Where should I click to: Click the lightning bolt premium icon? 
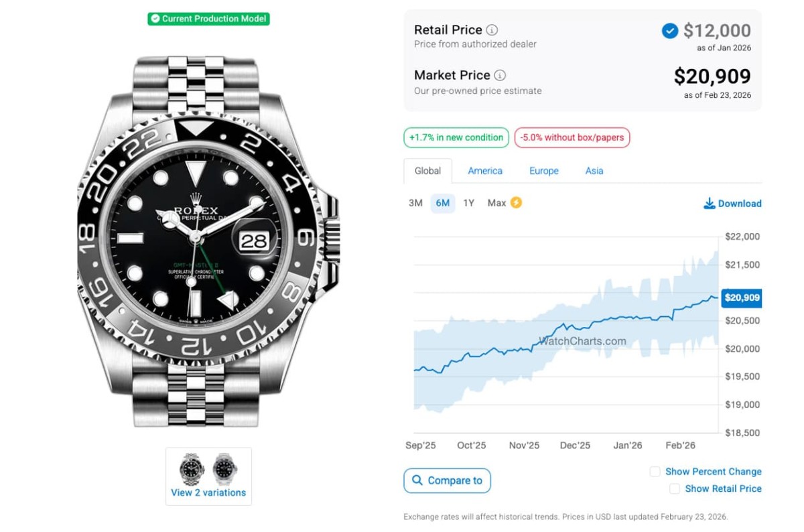pyautogui.click(x=516, y=202)
